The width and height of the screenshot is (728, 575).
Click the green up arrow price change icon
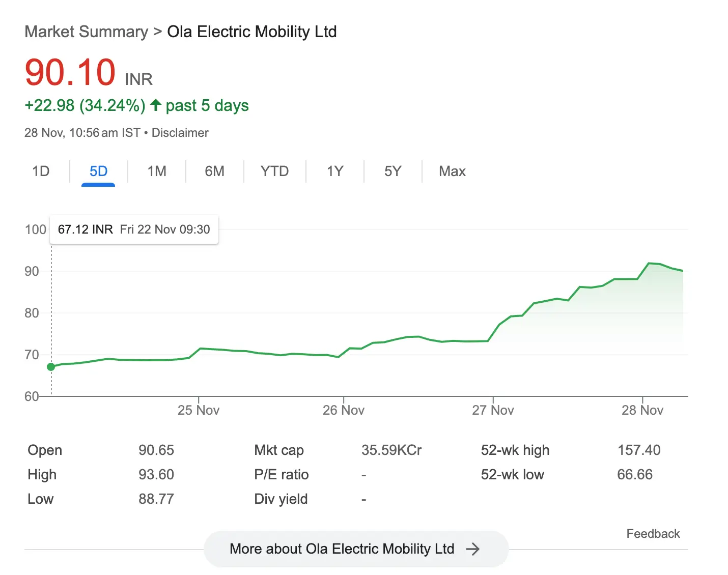(156, 105)
